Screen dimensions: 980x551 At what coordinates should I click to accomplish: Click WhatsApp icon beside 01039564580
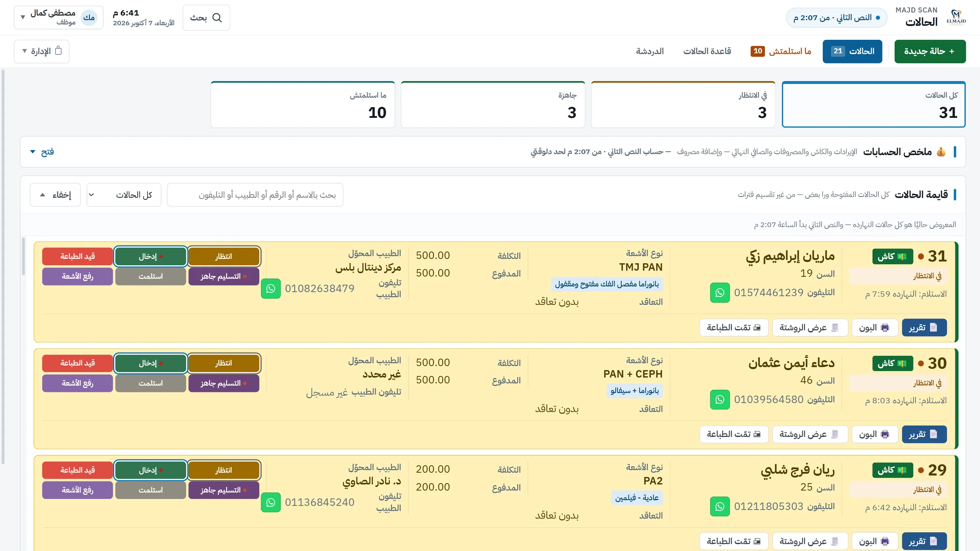pos(720,399)
